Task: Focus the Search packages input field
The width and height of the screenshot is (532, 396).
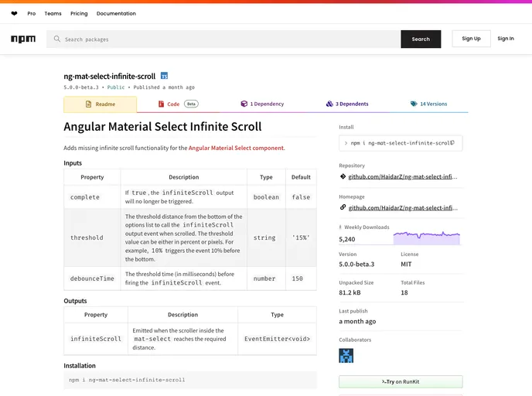Action: [223, 39]
